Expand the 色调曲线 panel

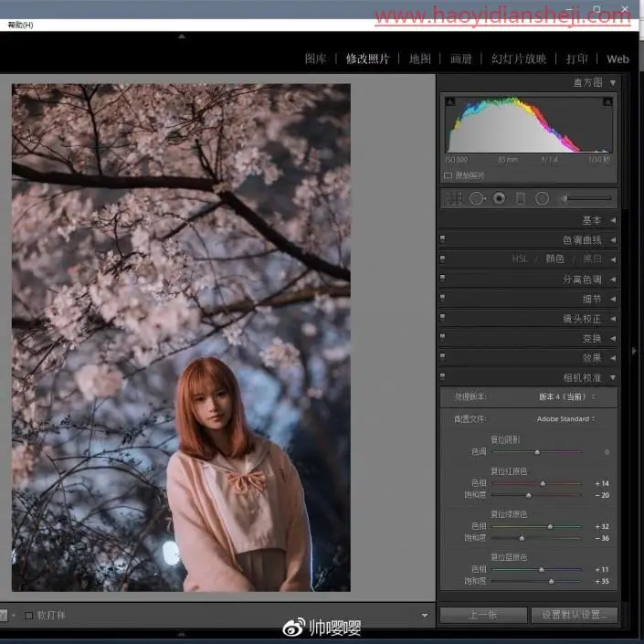coord(613,240)
